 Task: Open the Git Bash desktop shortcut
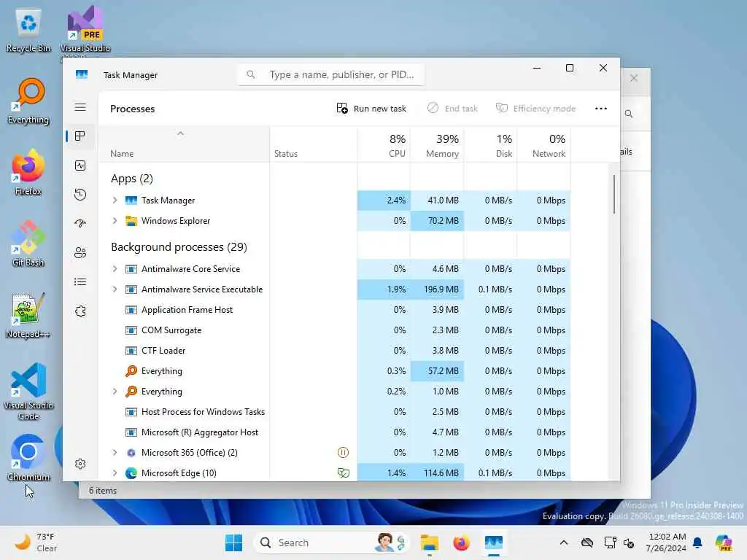click(28, 244)
